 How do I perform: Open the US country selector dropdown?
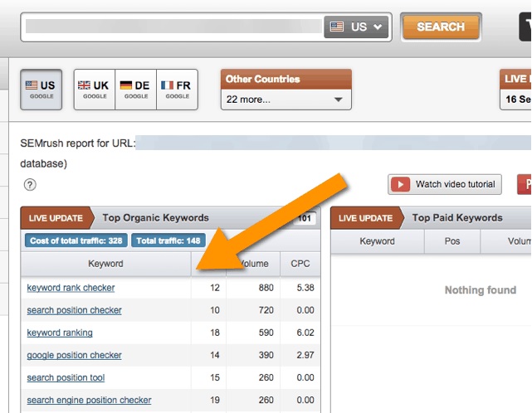357,27
